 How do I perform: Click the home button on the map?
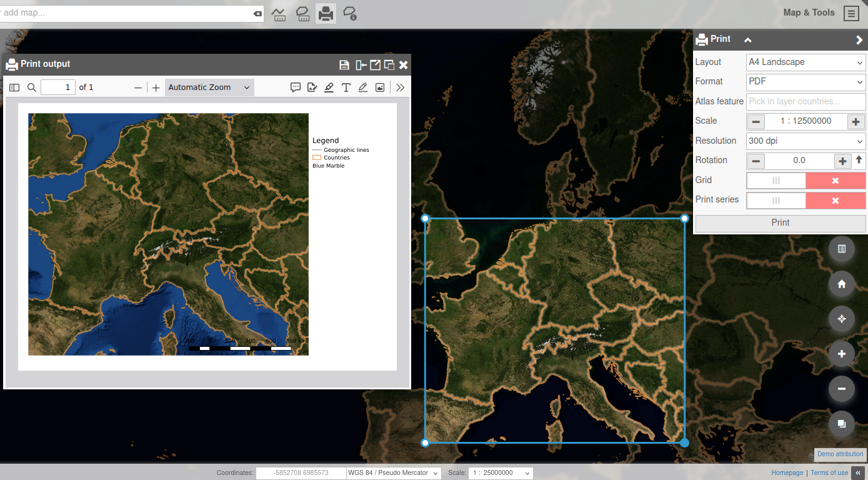coord(841,284)
